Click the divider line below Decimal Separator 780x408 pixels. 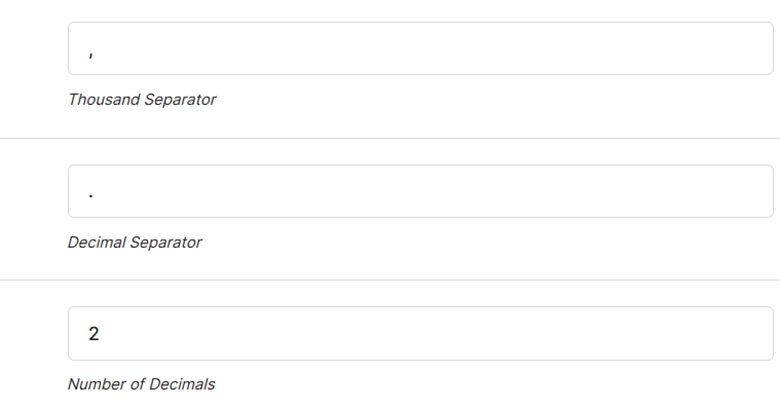tap(390, 280)
